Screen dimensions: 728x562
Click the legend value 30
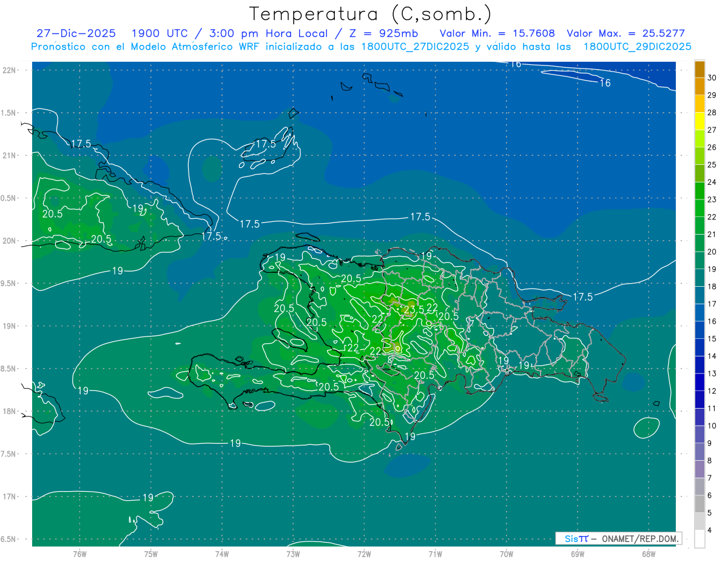pyautogui.click(x=712, y=78)
